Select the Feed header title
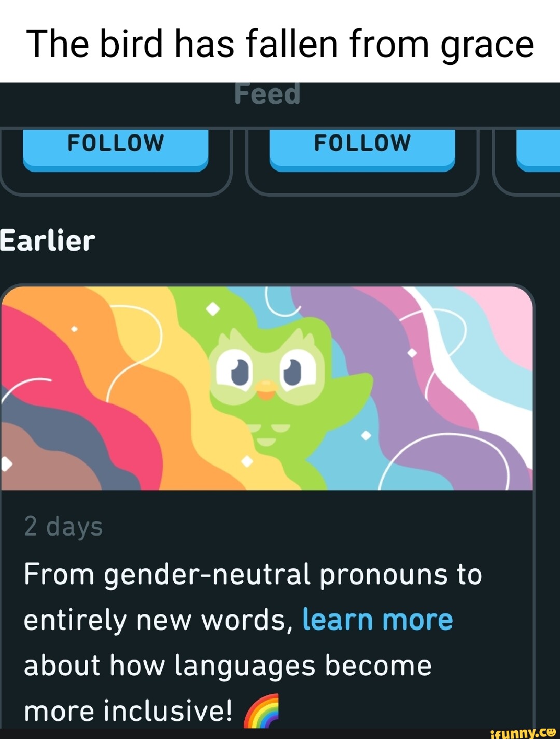The image size is (560, 739). click(268, 94)
